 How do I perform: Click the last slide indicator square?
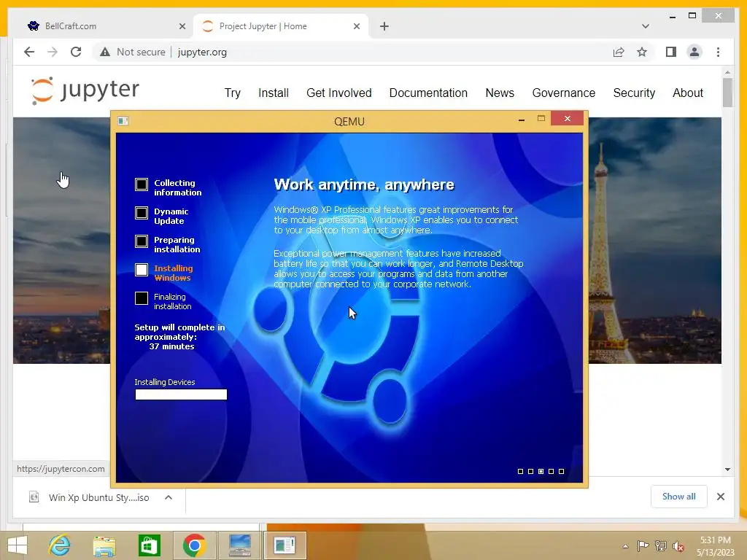click(561, 472)
